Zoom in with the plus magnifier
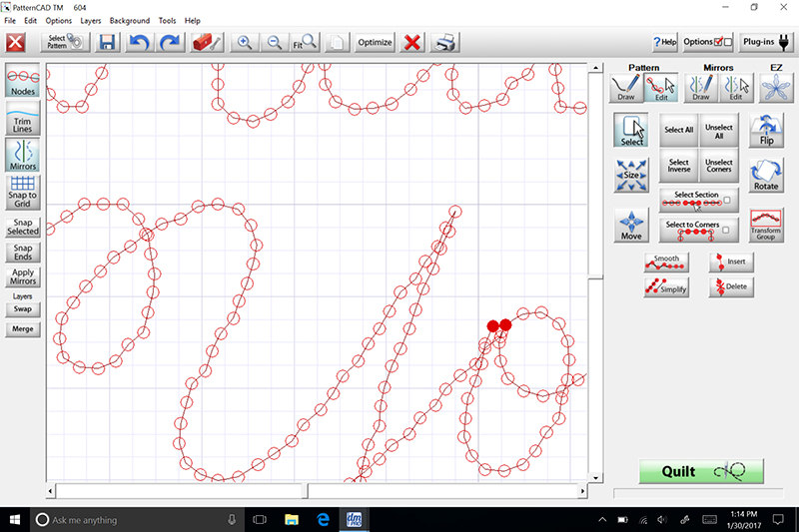Viewport: 799px width, 532px height. (x=244, y=43)
